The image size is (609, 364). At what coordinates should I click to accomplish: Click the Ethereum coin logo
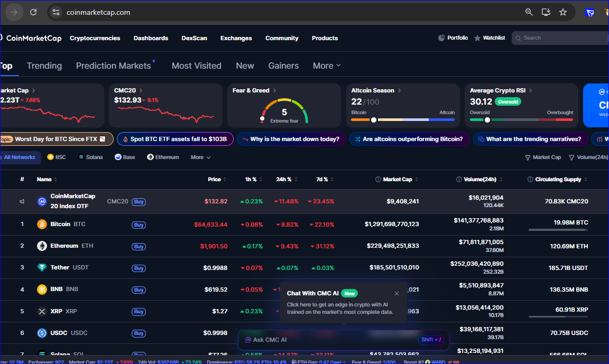[42, 246]
